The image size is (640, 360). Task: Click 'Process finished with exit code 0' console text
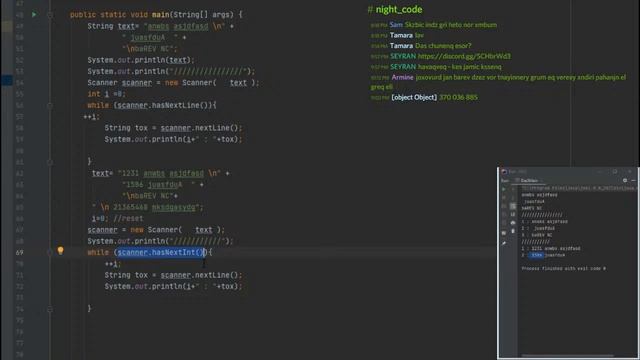[563, 269]
